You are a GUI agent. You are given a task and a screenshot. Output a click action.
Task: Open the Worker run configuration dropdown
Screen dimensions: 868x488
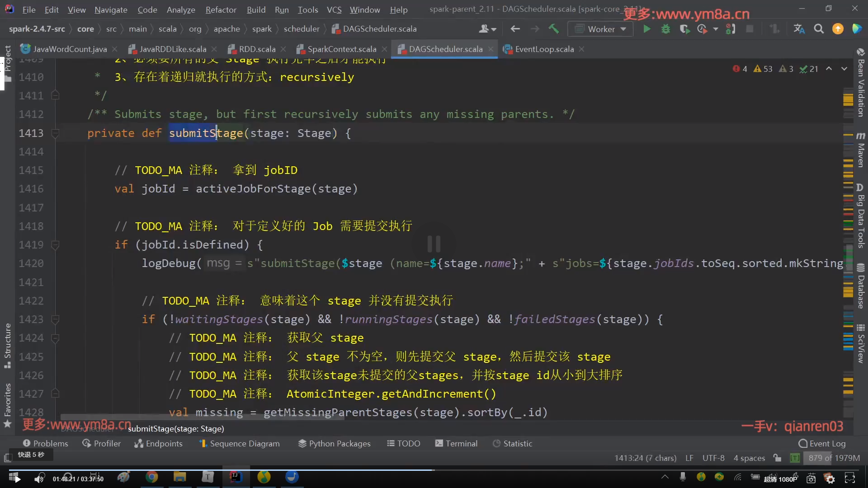click(600, 29)
